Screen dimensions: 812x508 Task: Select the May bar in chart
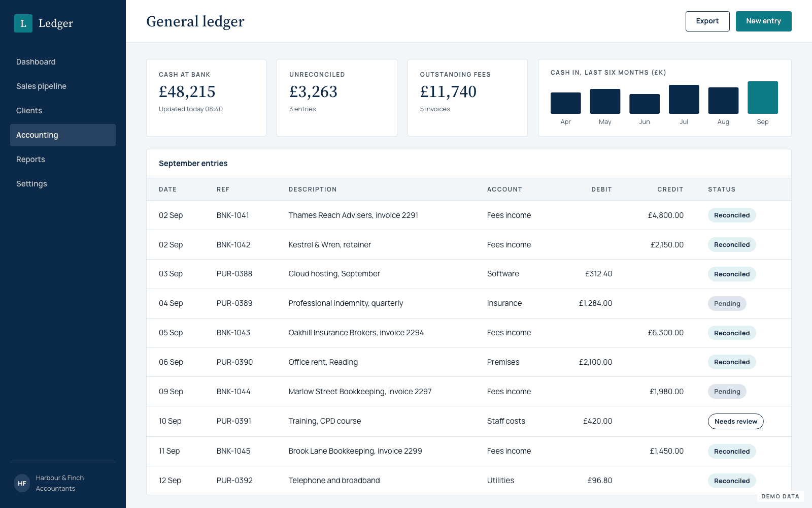pos(605,101)
